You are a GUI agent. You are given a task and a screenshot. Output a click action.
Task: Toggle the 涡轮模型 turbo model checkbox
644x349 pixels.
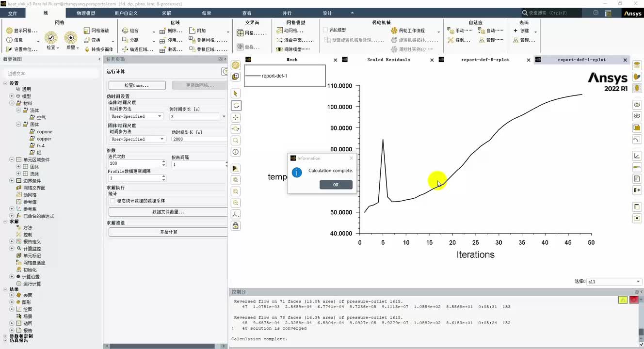pyautogui.click(x=325, y=30)
